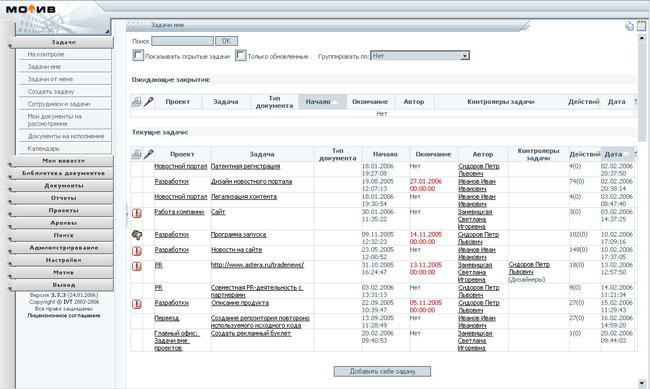The image size is (650, 389).
Task: Enable Показывать скрытые задачи checkbox
Action: tap(138, 56)
